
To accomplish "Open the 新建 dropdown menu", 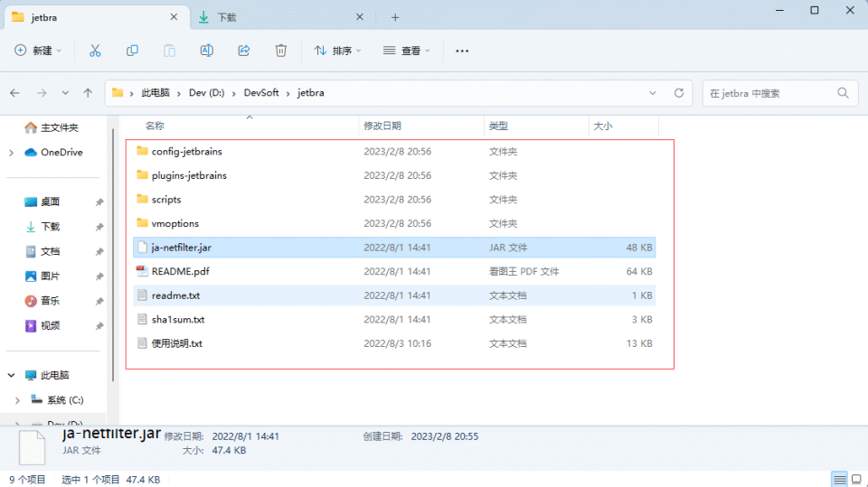I will [38, 51].
